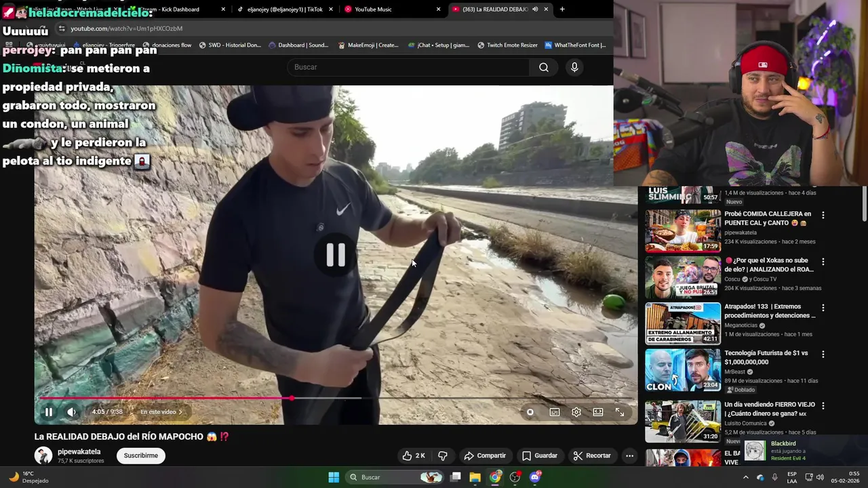Open 'Twitch Emote Resizer' bookmark
Screen dimensions: 868x488
click(507, 45)
